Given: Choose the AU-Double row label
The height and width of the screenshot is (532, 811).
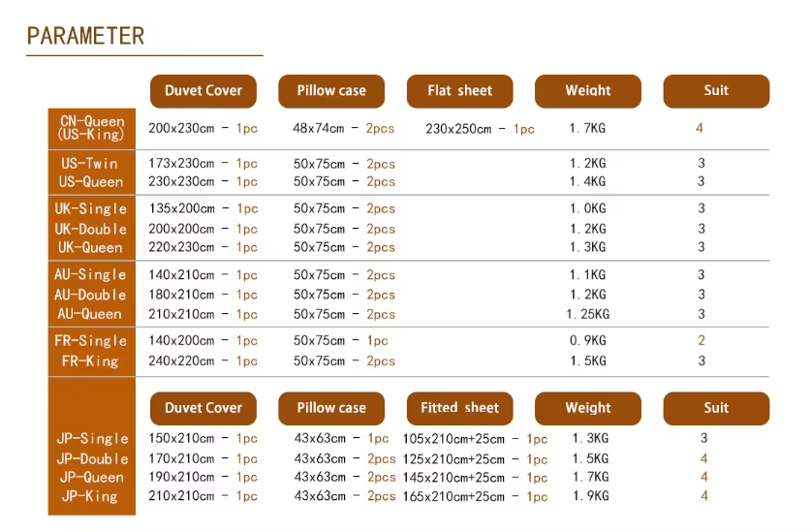Looking at the screenshot, I should tap(90, 295).
